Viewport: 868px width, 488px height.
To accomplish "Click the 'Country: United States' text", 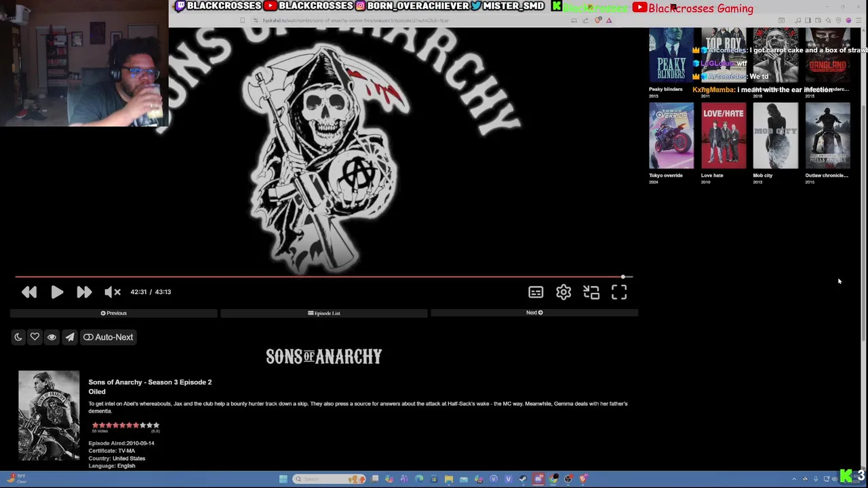I will coord(117,458).
